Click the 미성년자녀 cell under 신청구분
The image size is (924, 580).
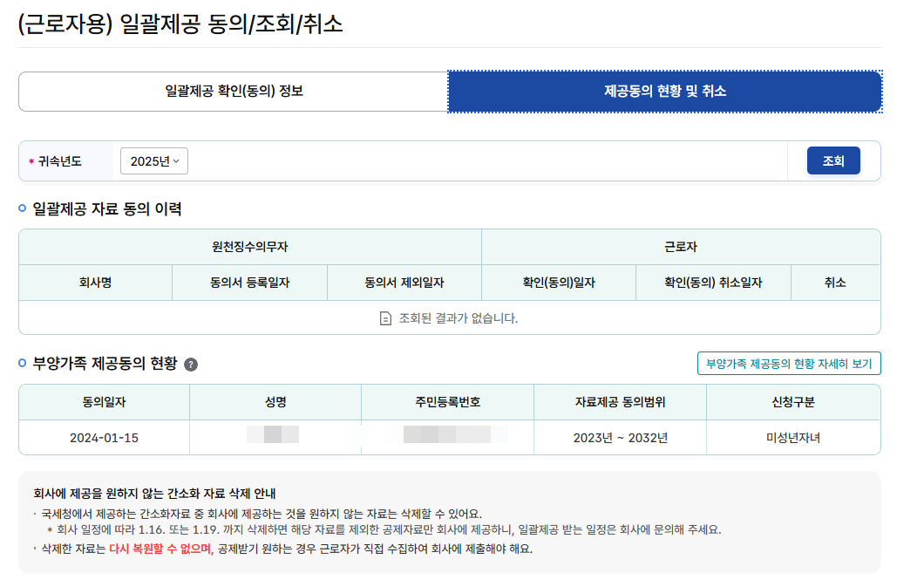click(x=792, y=436)
